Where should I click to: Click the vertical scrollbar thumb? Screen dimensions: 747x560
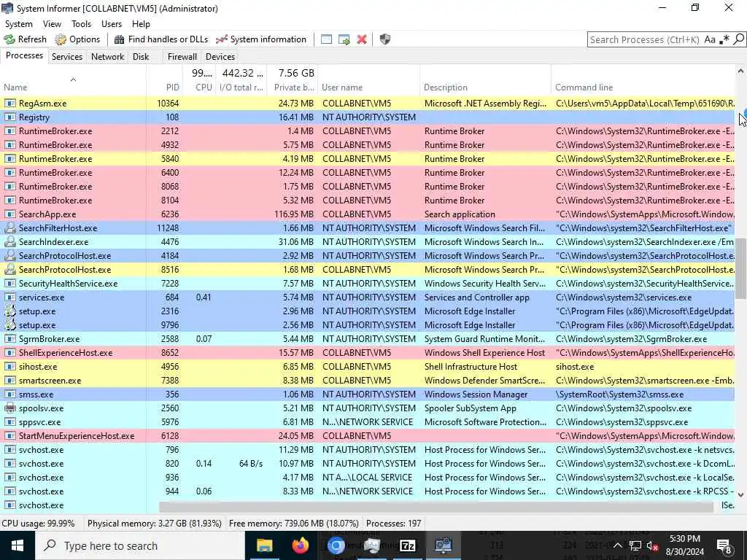coord(741,268)
